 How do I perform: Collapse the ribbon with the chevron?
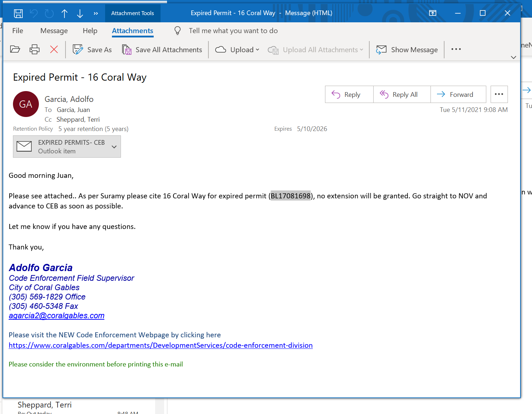tap(513, 57)
